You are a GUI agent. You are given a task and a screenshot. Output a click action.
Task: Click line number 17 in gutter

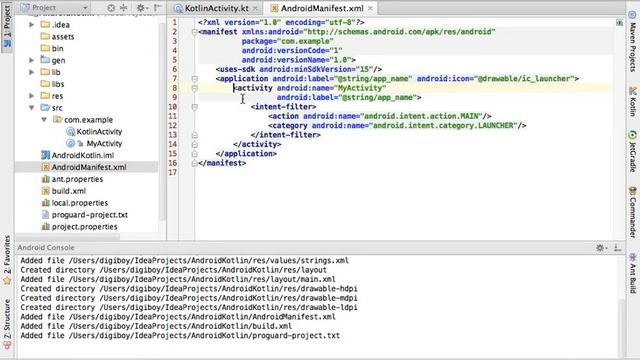[173, 172]
